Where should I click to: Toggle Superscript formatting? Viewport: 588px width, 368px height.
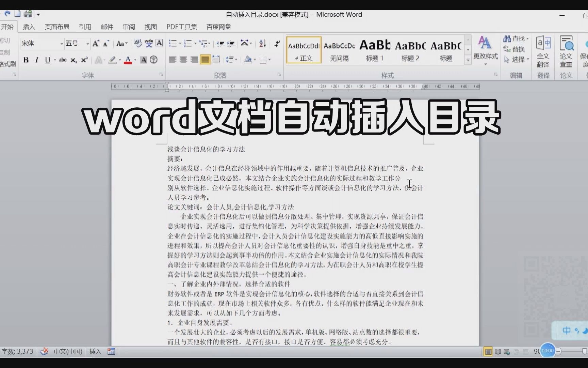coord(84,60)
